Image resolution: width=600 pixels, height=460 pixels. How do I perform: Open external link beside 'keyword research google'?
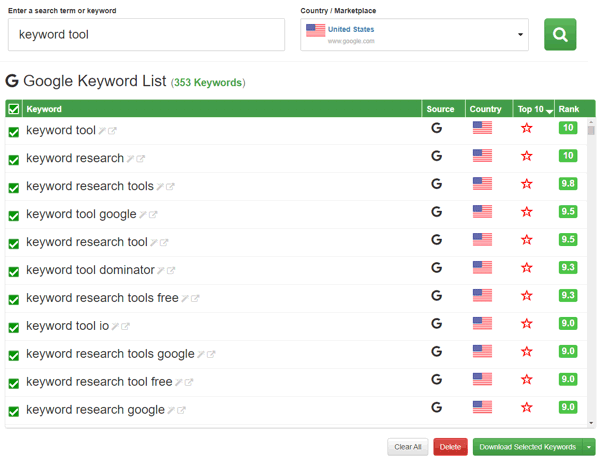click(x=181, y=410)
